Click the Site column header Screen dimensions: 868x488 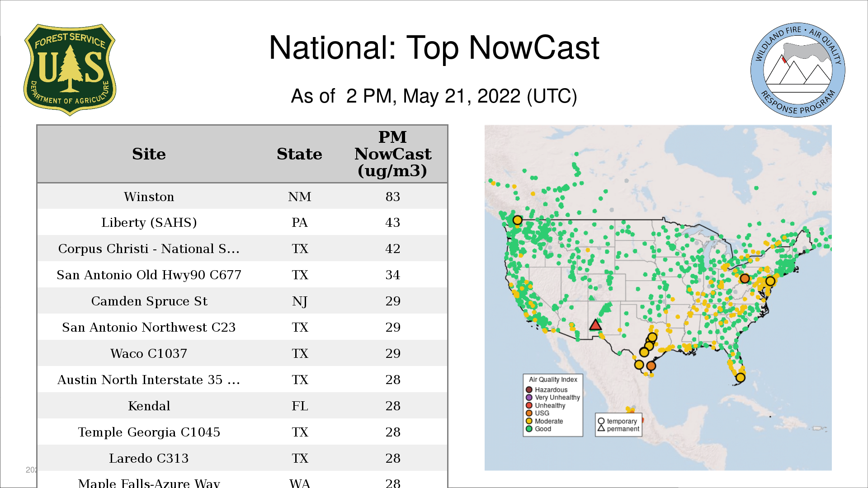pos(149,154)
